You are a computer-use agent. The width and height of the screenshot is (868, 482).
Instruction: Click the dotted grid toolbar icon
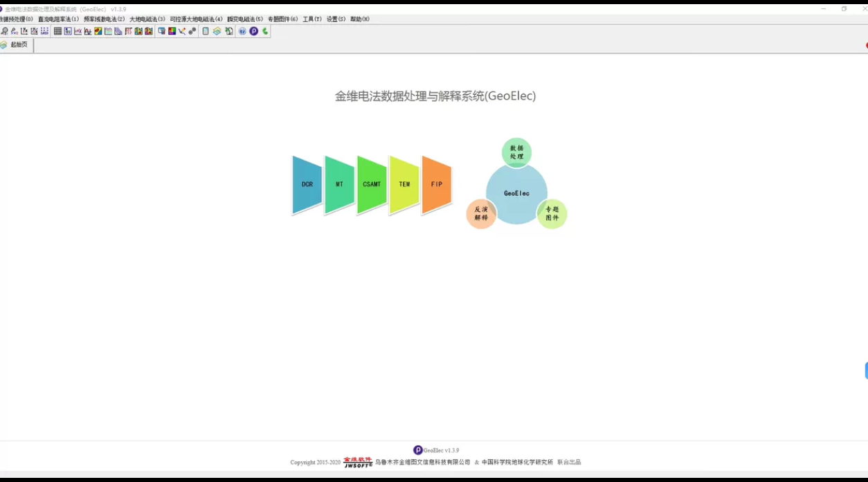pos(44,31)
